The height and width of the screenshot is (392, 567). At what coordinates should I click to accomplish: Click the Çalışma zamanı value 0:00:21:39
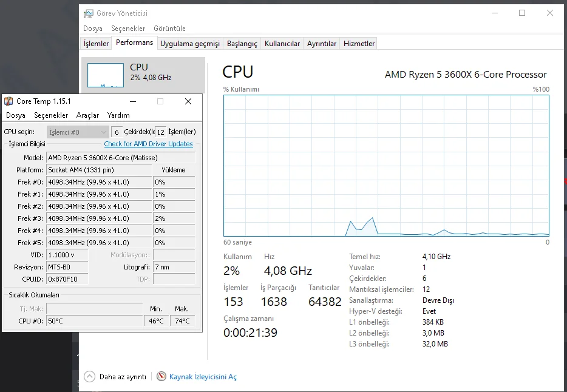click(x=250, y=333)
